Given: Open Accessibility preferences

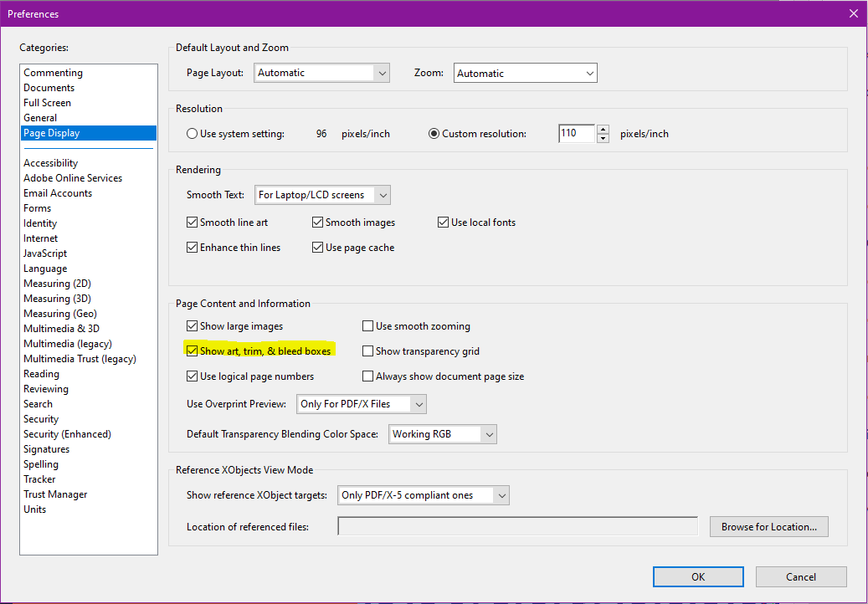Looking at the screenshot, I should point(50,162).
